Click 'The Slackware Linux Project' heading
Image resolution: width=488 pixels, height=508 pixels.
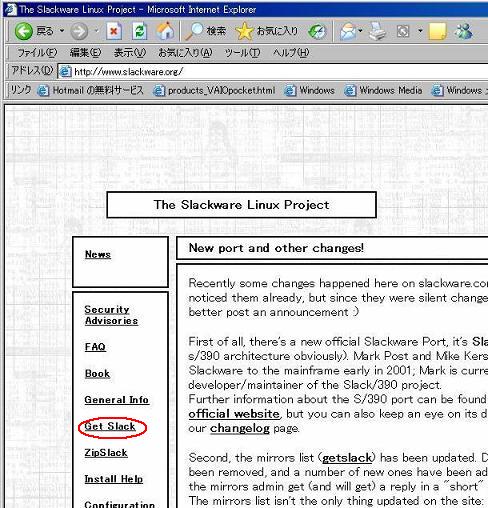tap(242, 205)
